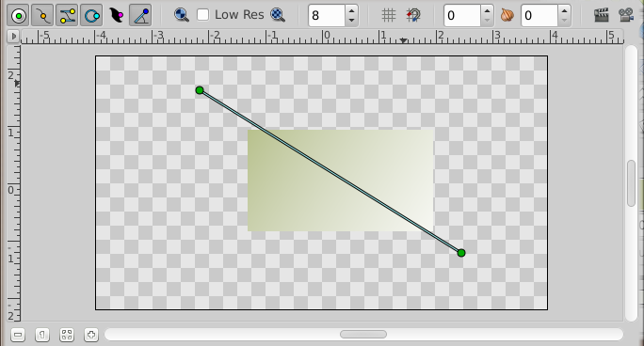Increase the value right of the onion icon
Viewport: 644px width, 346px height.
click(x=564, y=10)
